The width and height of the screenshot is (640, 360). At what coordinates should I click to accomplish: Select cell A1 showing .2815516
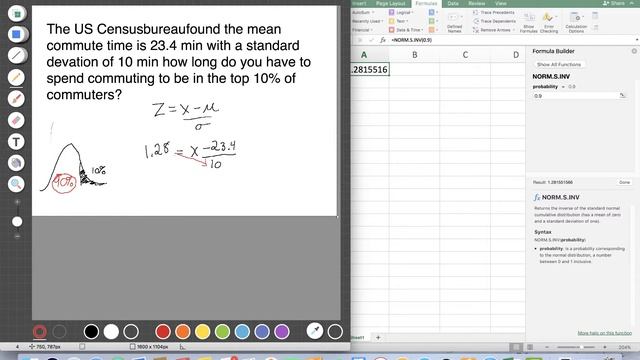(370, 69)
